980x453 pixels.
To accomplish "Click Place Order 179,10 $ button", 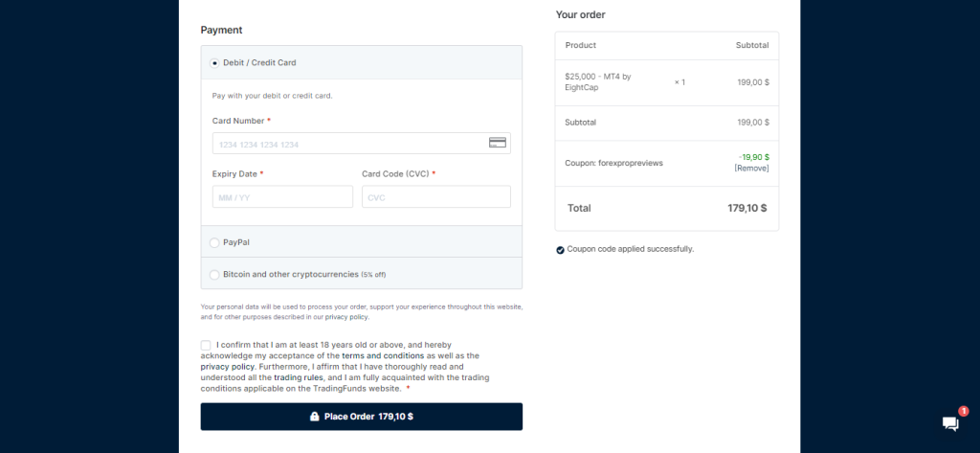I will [x=361, y=417].
